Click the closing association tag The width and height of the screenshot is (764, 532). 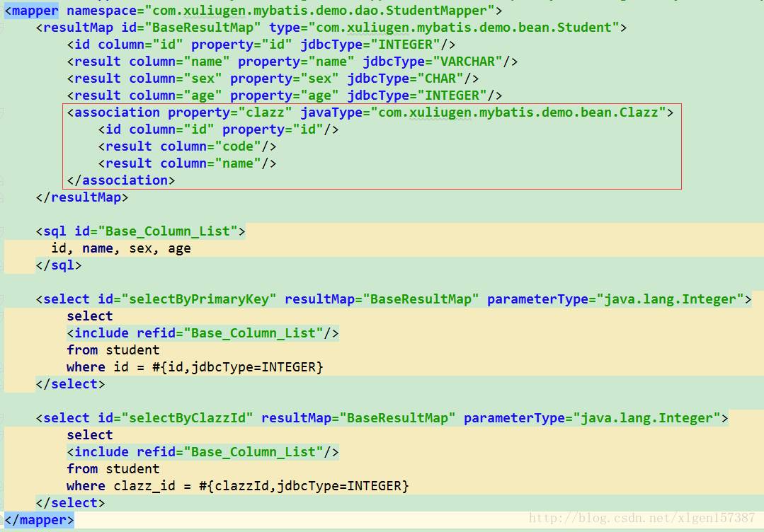coord(120,180)
